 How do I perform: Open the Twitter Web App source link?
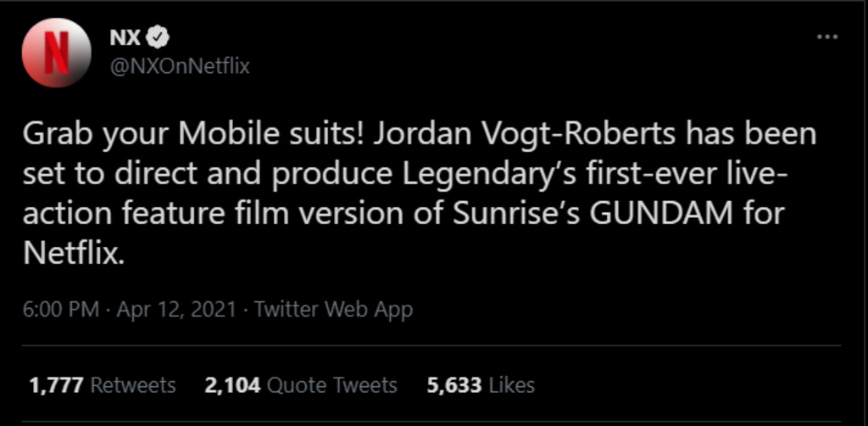click(333, 310)
